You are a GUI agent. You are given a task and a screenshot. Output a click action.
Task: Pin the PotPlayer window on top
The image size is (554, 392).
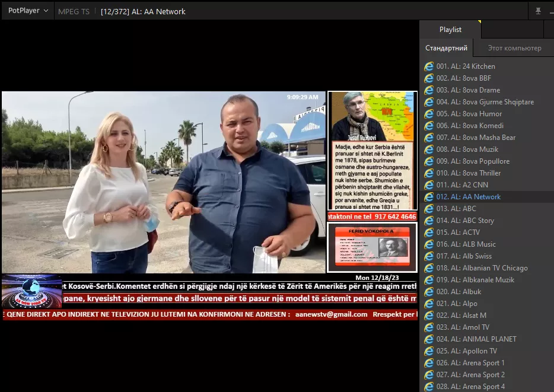(538, 11)
